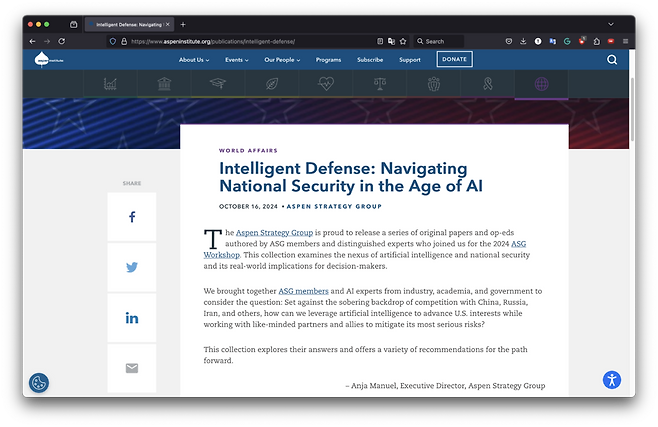Screen dimensions: 658x427
Task: Open the Subscribe menu item
Action: point(370,60)
